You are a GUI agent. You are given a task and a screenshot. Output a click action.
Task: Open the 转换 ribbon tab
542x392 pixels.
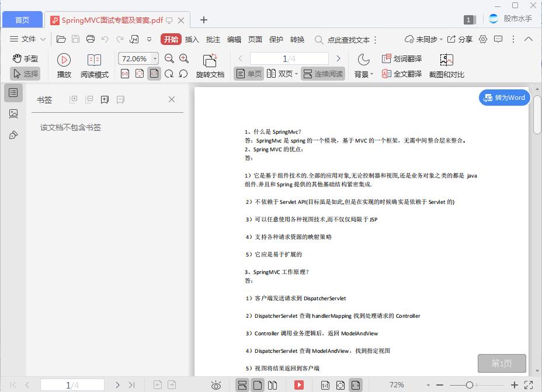click(297, 39)
